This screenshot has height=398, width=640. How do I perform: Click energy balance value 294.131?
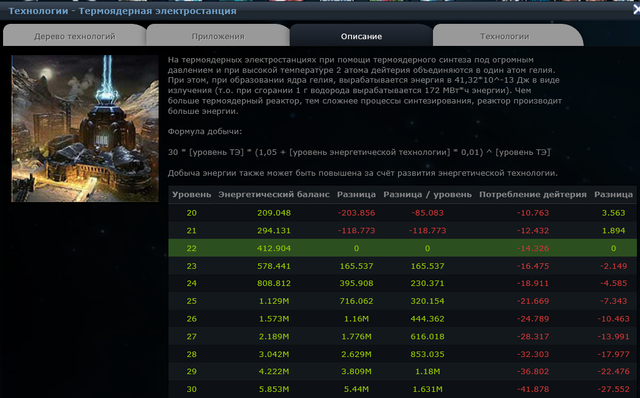coord(274,231)
